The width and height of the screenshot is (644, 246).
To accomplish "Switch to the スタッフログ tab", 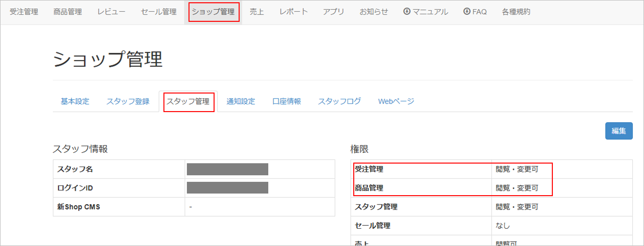I will [x=340, y=101].
